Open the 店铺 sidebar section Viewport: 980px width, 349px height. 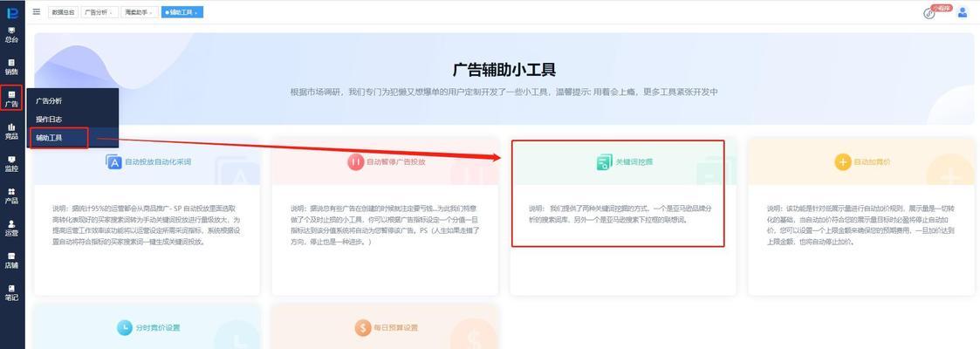click(x=12, y=260)
